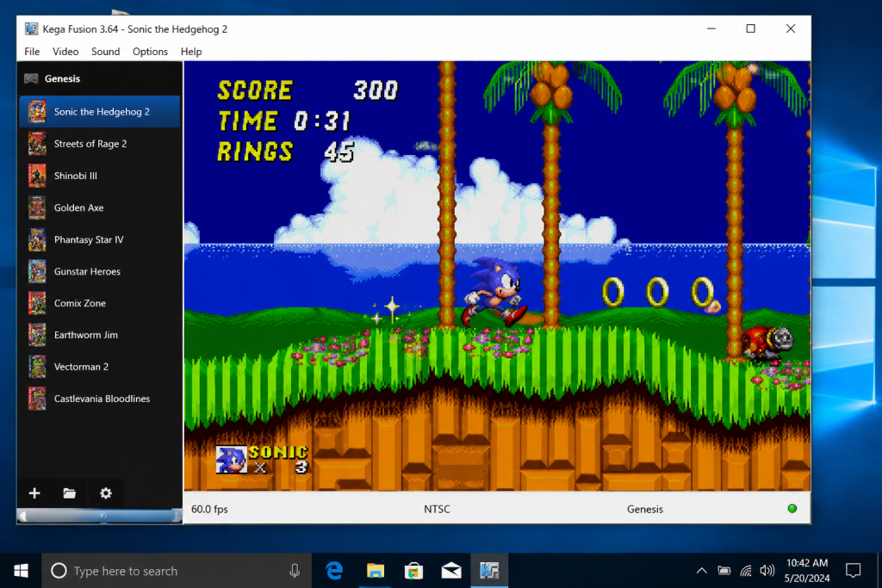Open Microsoft Store from the taskbar

[x=413, y=571]
